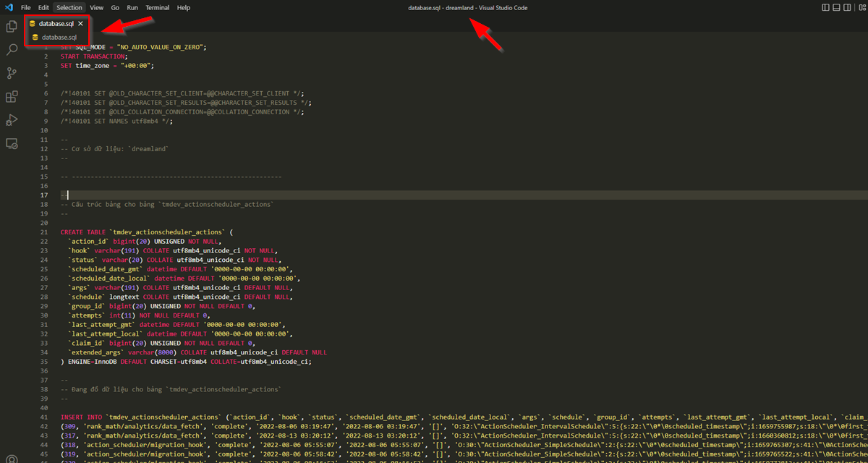868x463 pixels.
Task: Open the Remote Explorer view
Action: pos(11,144)
